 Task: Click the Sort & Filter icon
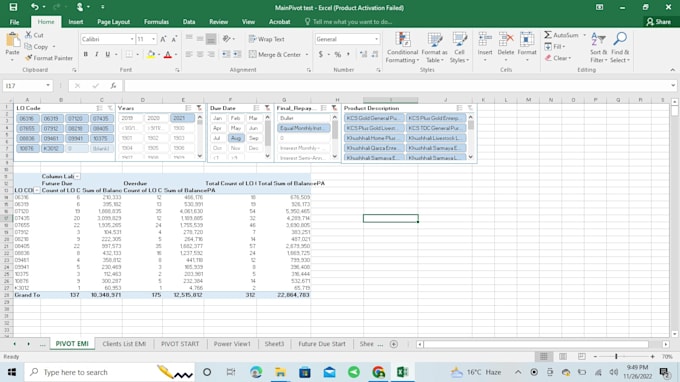[598, 40]
